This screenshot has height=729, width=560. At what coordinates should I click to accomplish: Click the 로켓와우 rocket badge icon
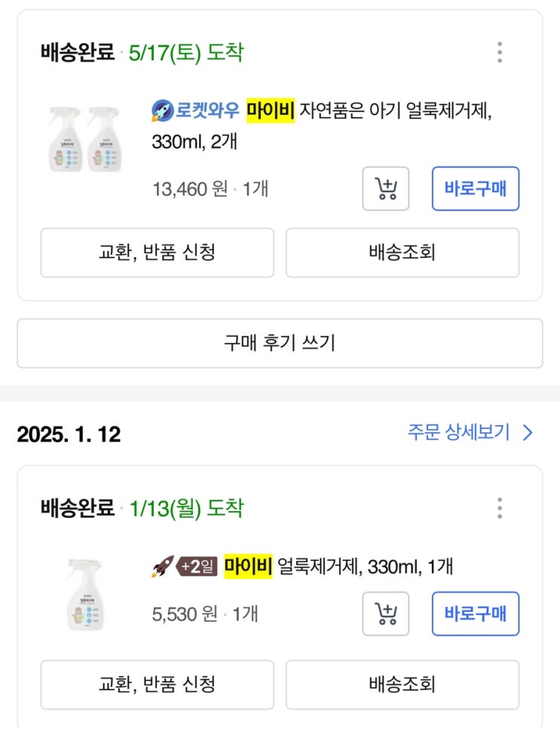163,113
